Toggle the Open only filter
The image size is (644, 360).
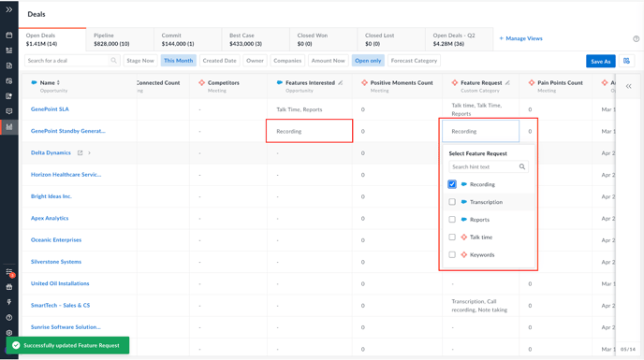368,61
